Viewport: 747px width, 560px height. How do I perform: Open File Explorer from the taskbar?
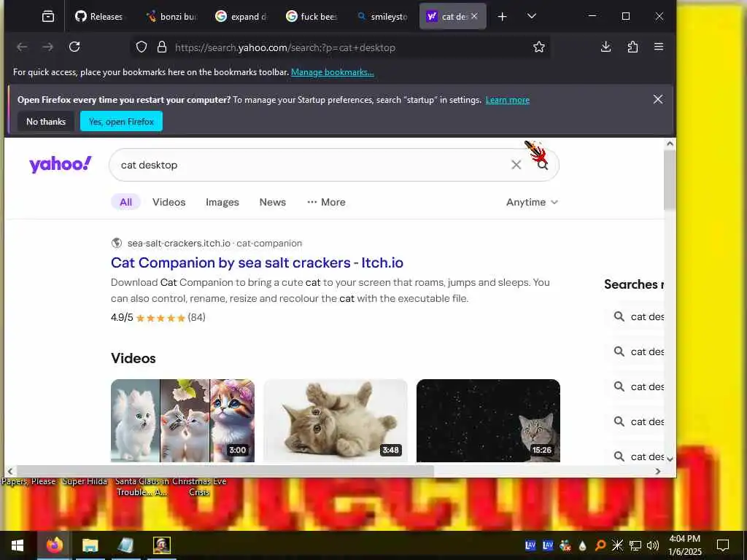[90, 545]
